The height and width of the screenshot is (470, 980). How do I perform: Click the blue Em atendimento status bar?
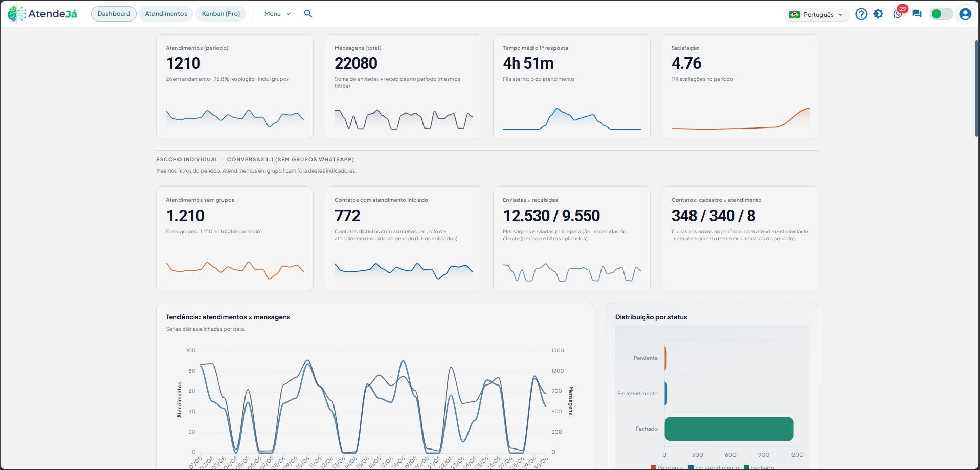pyautogui.click(x=666, y=393)
